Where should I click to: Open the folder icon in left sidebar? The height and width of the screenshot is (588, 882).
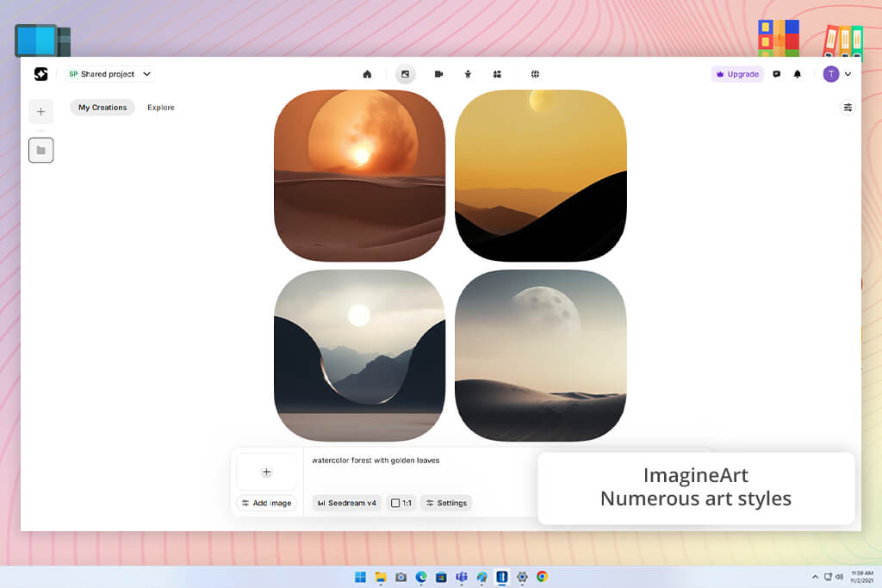click(x=41, y=150)
